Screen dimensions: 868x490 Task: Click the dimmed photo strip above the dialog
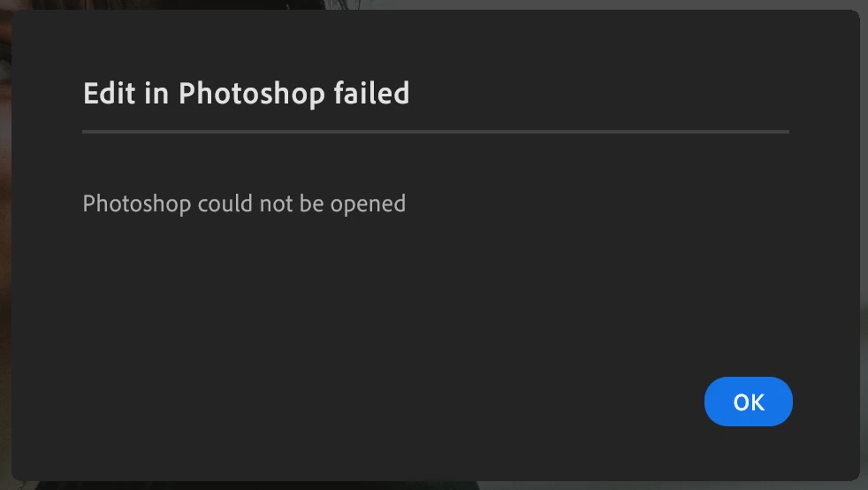[x=434, y=4]
